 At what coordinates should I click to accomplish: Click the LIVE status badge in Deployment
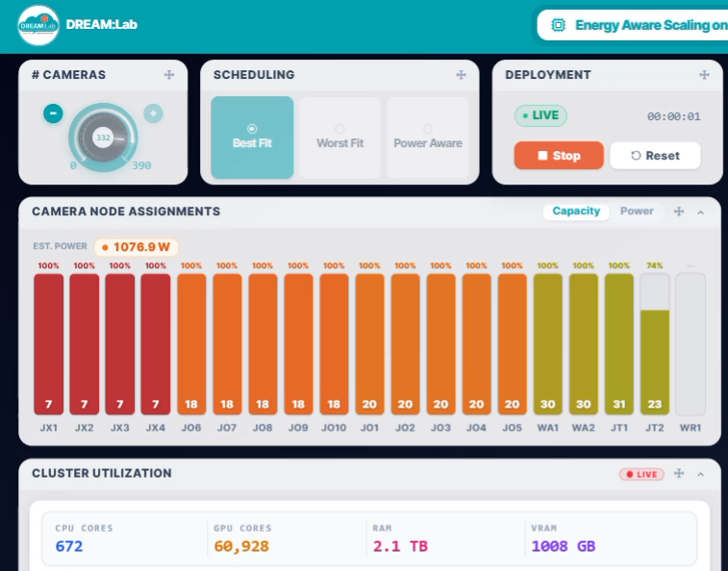coord(540,115)
